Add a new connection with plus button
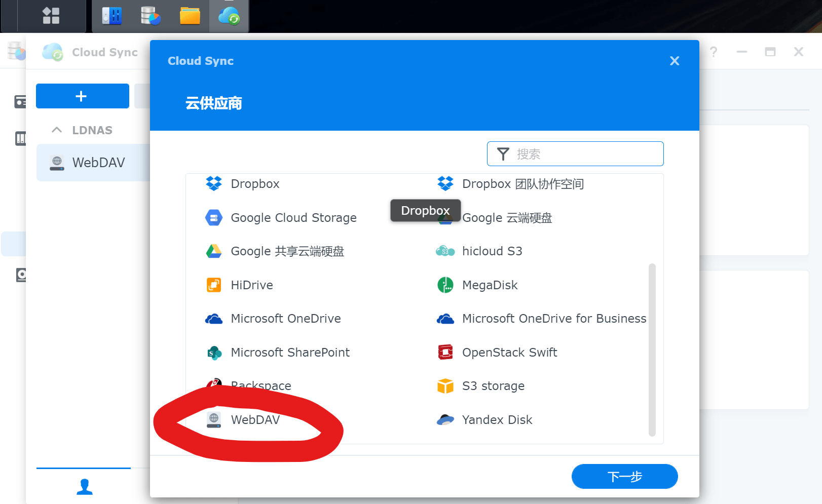The height and width of the screenshot is (504, 822). (x=83, y=96)
